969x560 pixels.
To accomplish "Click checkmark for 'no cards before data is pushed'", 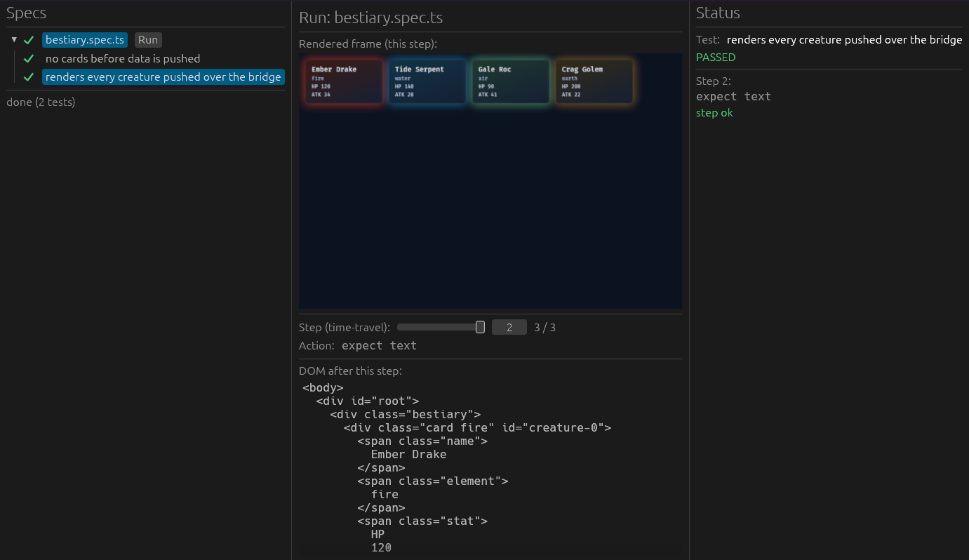I will click(x=29, y=58).
